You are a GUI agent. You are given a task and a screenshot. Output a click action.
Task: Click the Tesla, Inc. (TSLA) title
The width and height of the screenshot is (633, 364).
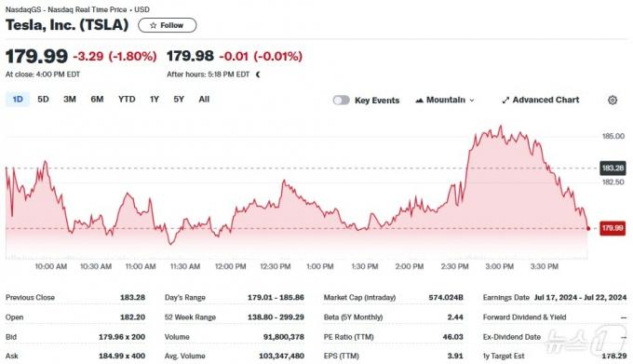point(67,25)
